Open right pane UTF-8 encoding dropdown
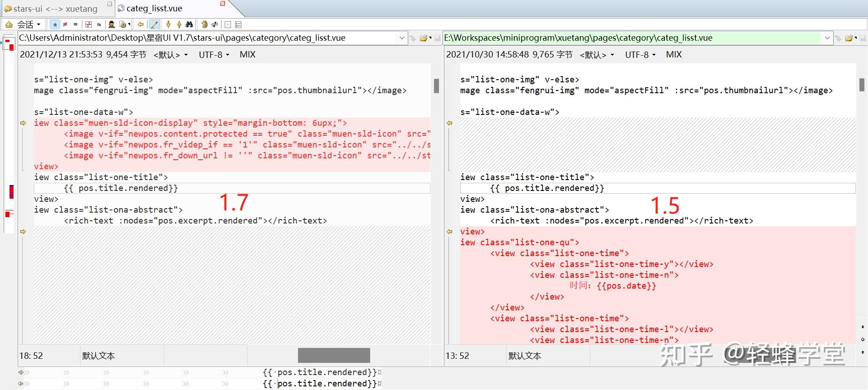 (640, 55)
